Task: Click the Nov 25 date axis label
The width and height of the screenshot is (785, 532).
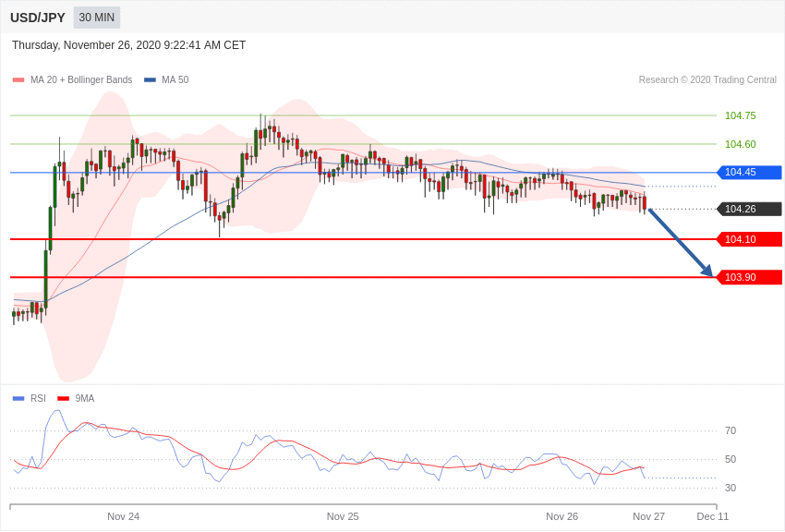Action: tap(343, 516)
